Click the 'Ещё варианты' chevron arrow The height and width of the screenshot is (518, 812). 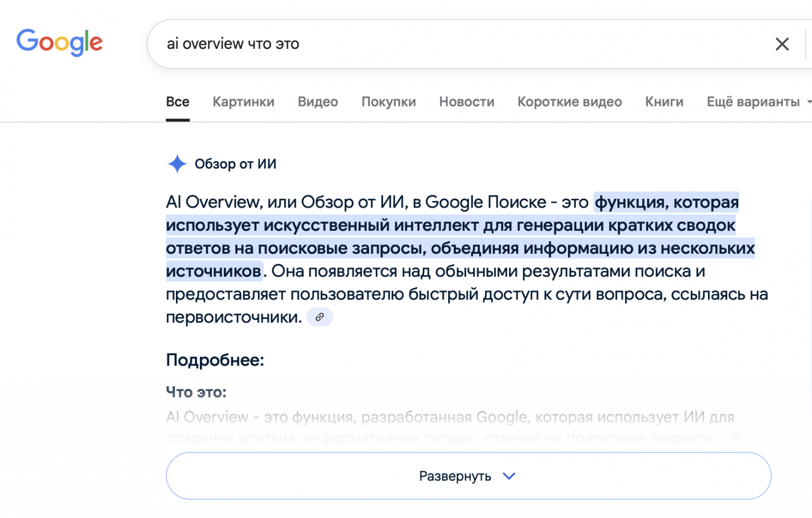coord(808,103)
